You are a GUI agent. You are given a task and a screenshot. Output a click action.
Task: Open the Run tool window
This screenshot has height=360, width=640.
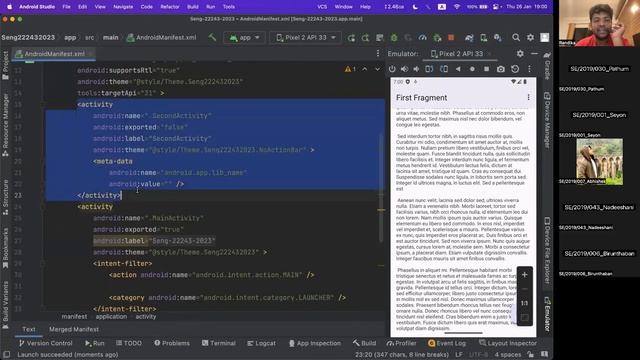tap(95, 343)
